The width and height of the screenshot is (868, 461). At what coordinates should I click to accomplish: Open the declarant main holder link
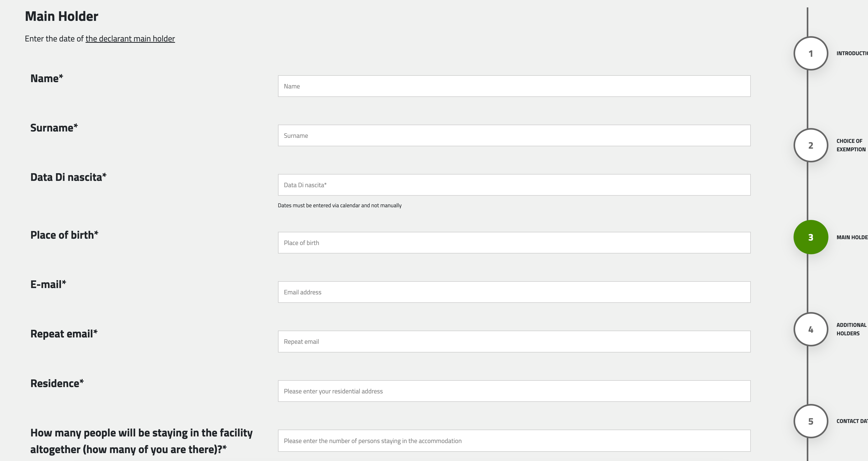pyautogui.click(x=130, y=39)
